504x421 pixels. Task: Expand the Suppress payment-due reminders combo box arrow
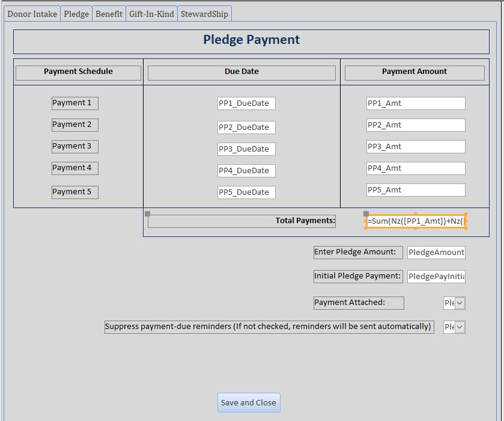click(460, 327)
